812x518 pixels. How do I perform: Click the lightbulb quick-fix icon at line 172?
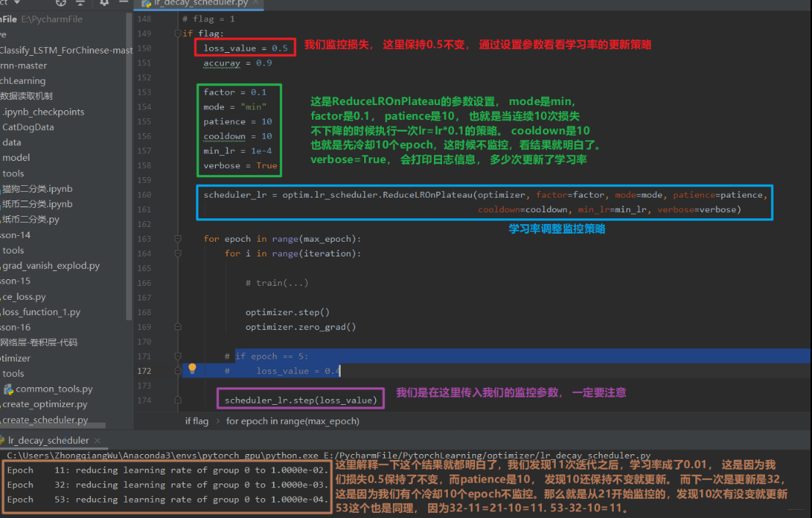pyautogui.click(x=192, y=369)
